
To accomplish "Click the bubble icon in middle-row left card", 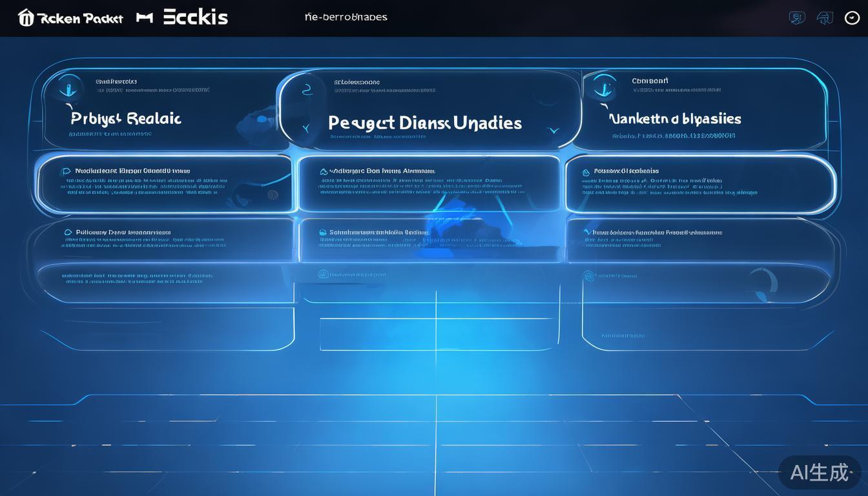I will coord(65,171).
